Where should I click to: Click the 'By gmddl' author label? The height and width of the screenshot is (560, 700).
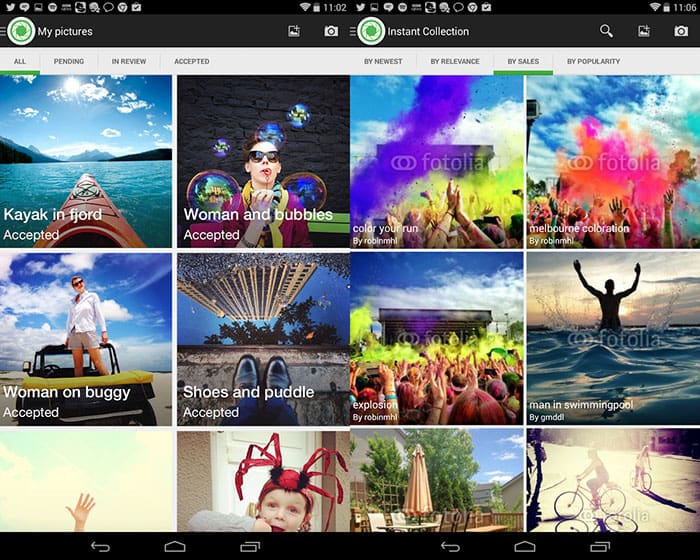547,418
